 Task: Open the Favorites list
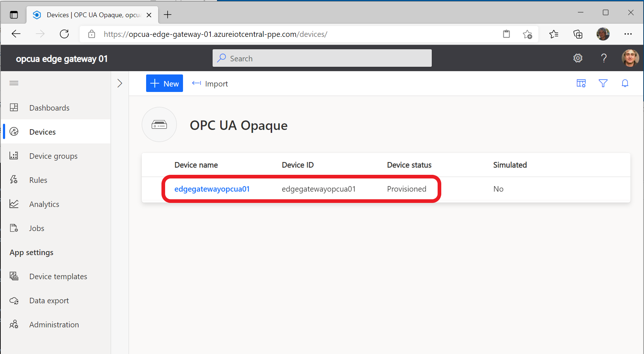point(554,34)
